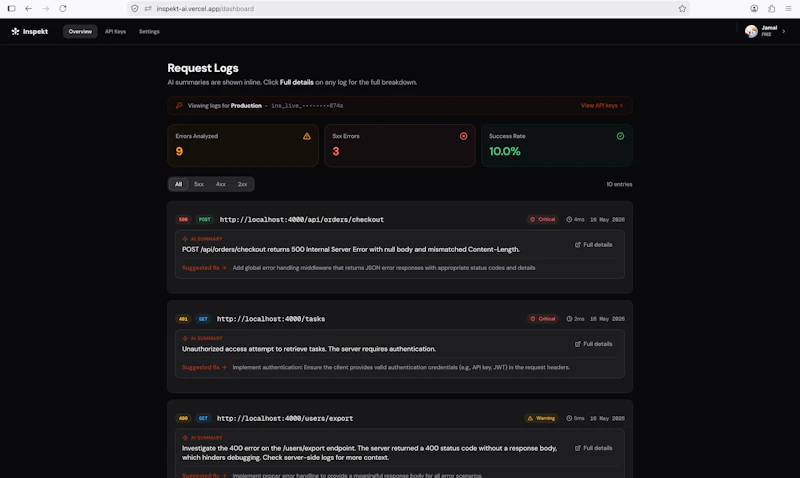This screenshot has width=800, height=478.
Task: Open Full details for checkout log
Action: point(593,245)
